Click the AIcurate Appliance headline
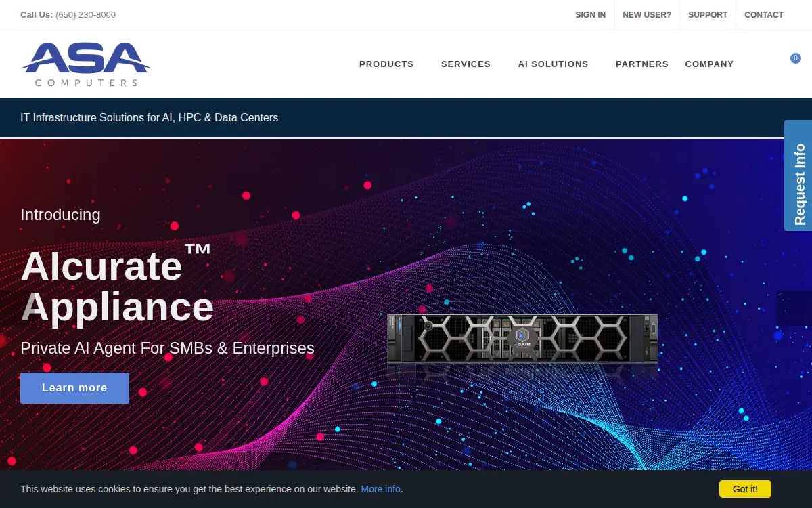The image size is (812, 508). click(117, 286)
